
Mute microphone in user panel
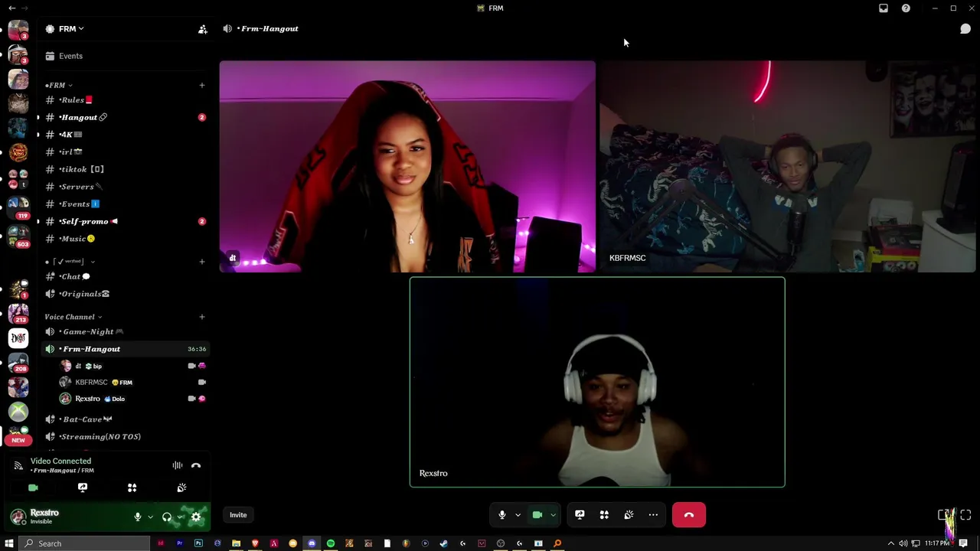138,517
